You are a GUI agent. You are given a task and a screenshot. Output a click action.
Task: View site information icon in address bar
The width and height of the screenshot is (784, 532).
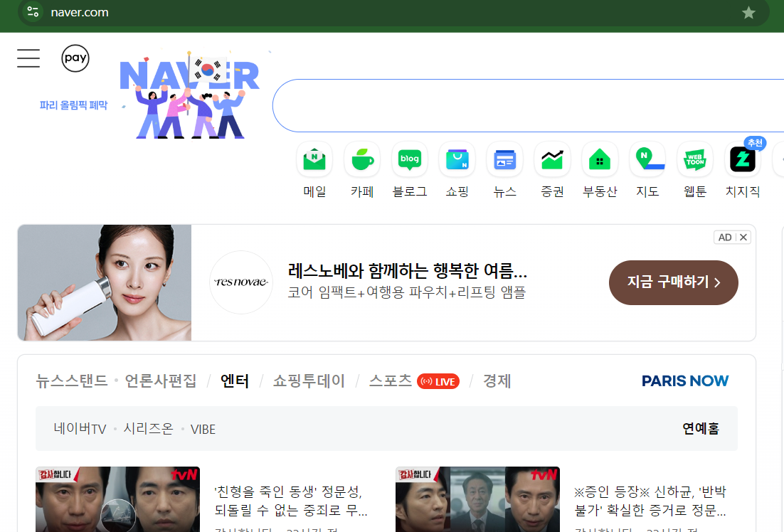[33, 11]
